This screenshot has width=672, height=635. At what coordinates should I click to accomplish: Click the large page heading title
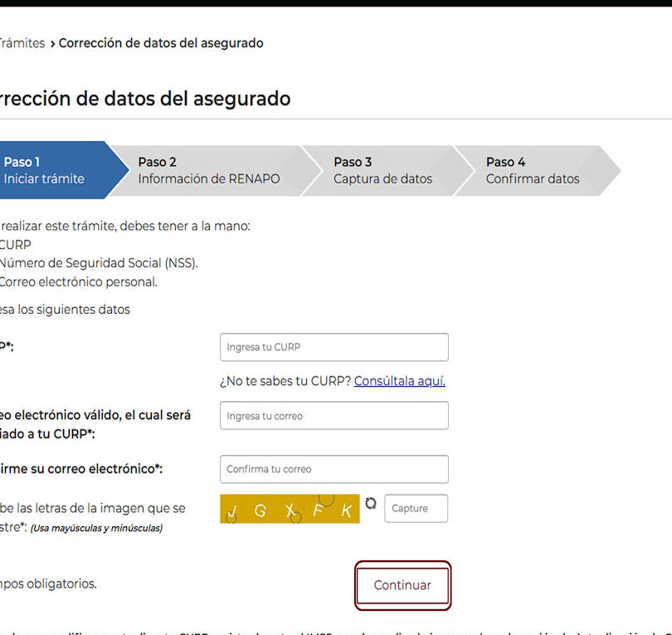(x=144, y=99)
